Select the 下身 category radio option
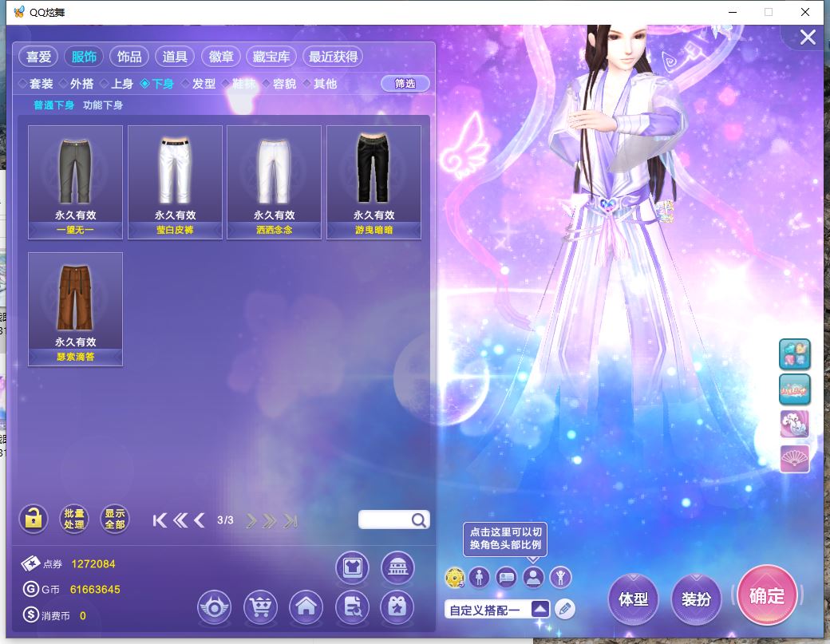The width and height of the screenshot is (830, 644). [157, 84]
